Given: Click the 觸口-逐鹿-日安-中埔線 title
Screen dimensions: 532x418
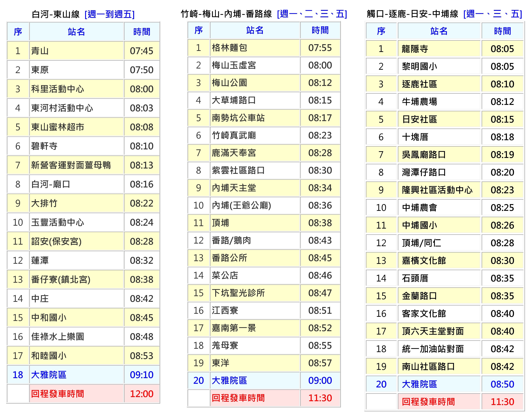Looking at the screenshot, I should [x=412, y=14].
